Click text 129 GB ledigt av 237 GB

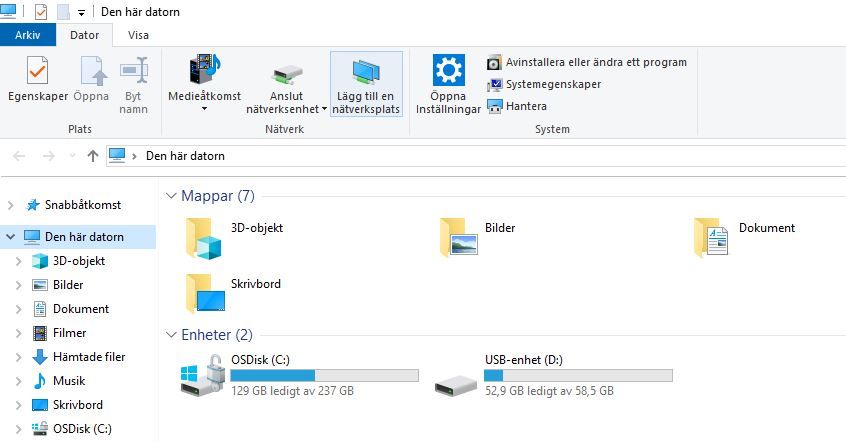click(x=292, y=391)
